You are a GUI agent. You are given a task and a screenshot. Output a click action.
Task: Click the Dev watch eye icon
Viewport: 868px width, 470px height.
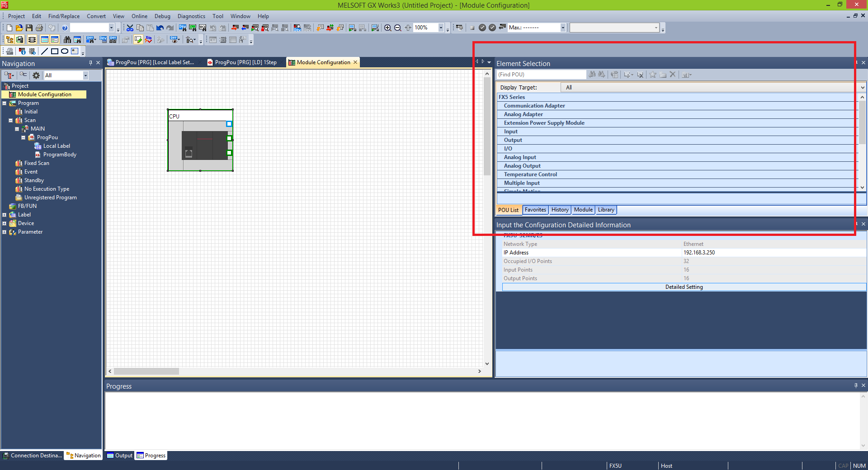(175, 39)
